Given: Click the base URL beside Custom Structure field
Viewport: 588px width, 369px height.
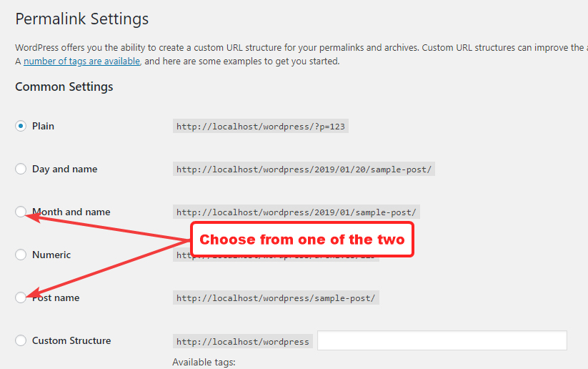Looking at the screenshot, I should tap(242, 341).
